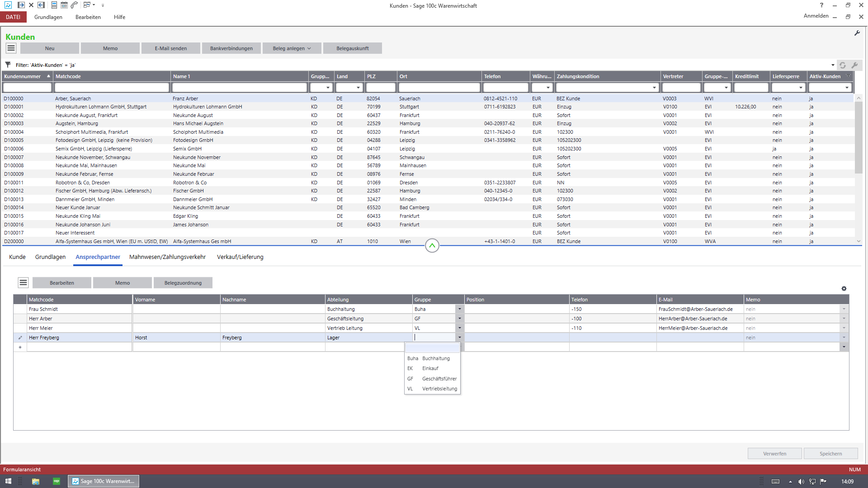Collapse the customer list with the round chevron
Viewport: 868px width, 488px height.
coord(432,245)
